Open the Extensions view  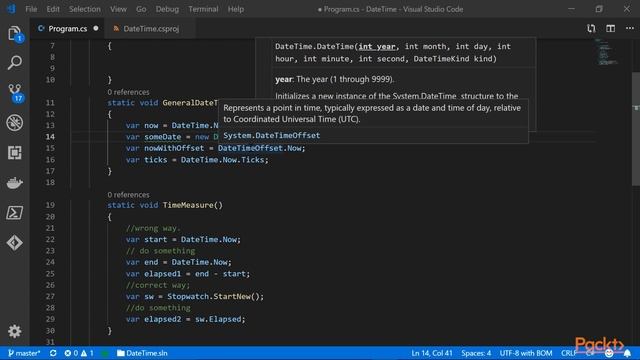tap(15, 153)
